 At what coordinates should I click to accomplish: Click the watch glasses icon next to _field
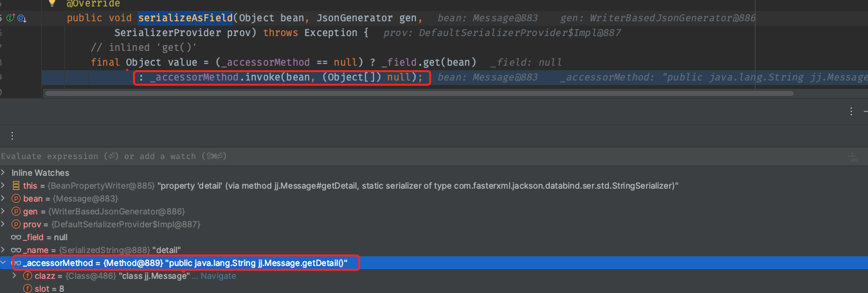(x=16, y=237)
